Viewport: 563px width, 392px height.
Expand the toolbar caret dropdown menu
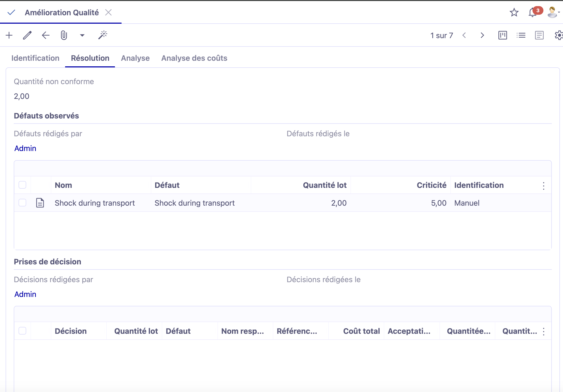(82, 35)
